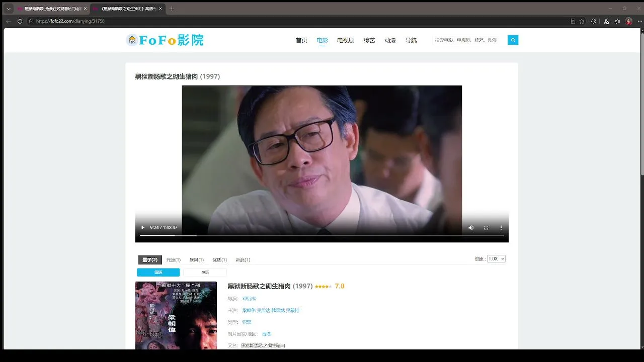The width and height of the screenshot is (644, 362).
Task: Switch to the 新浪(1) source tab
Action: [x=243, y=260]
